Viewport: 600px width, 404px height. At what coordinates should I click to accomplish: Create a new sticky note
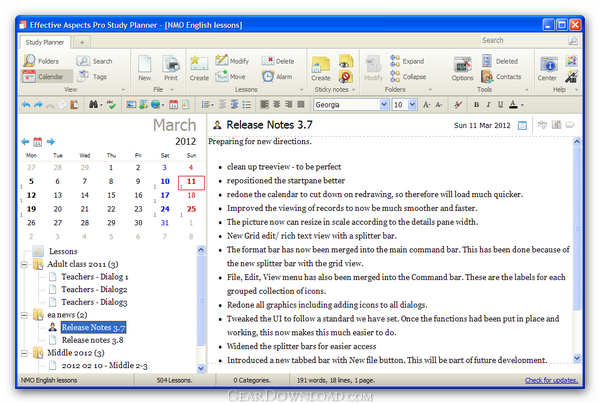321,69
